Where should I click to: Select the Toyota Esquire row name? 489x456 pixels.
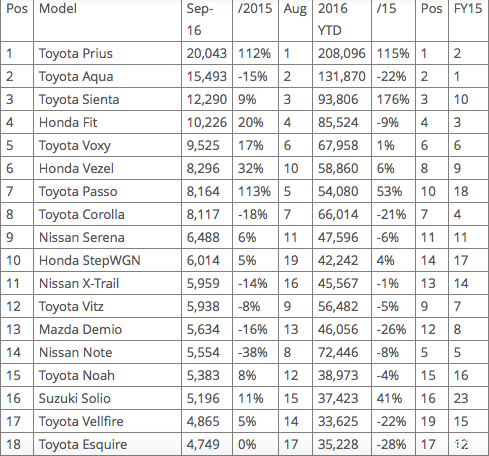click(x=83, y=444)
